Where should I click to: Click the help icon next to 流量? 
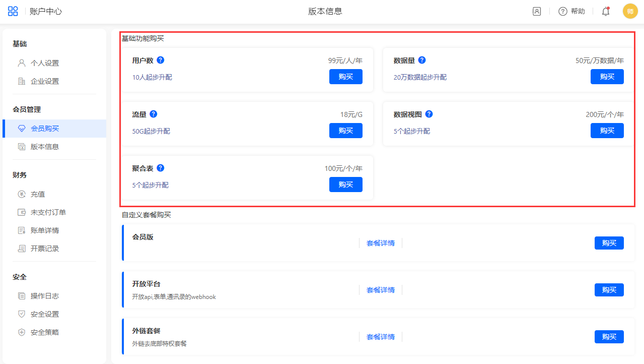154,114
